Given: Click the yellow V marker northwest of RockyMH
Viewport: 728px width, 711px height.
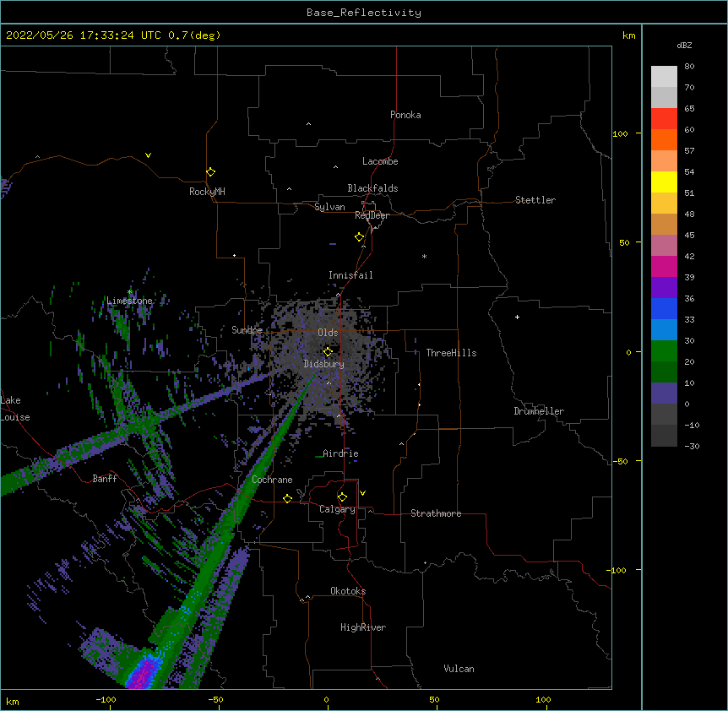Looking at the screenshot, I should pos(148,155).
